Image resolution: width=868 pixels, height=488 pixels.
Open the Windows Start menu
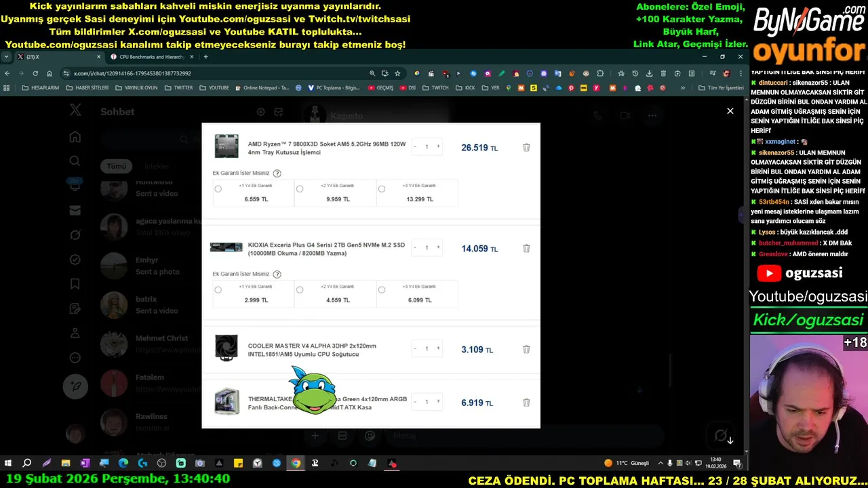tap(8, 463)
